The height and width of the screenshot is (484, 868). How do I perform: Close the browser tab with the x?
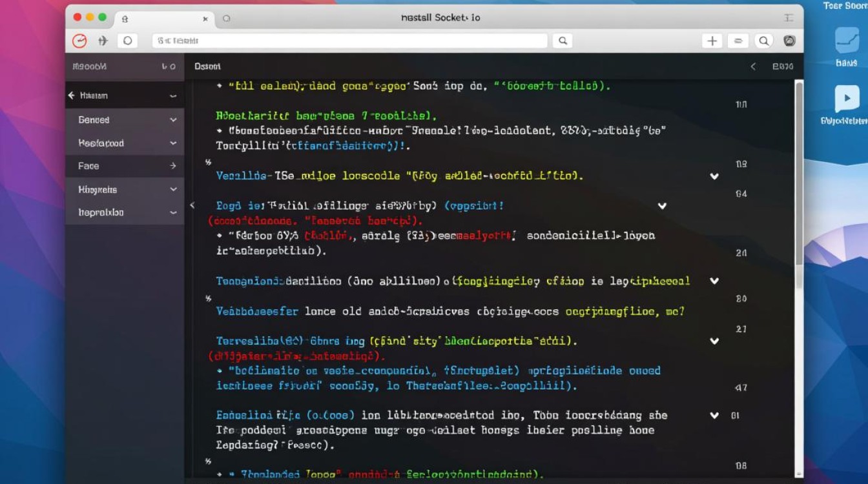coord(205,19)
